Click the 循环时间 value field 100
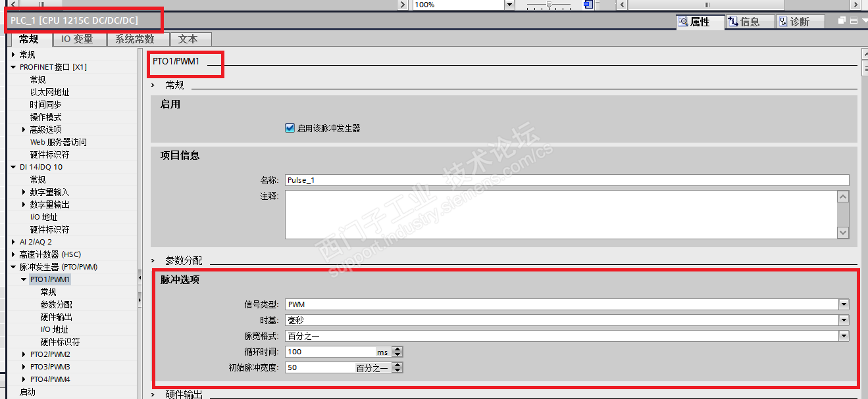Screen dimensions: 868x399 (x=330, y=352)
